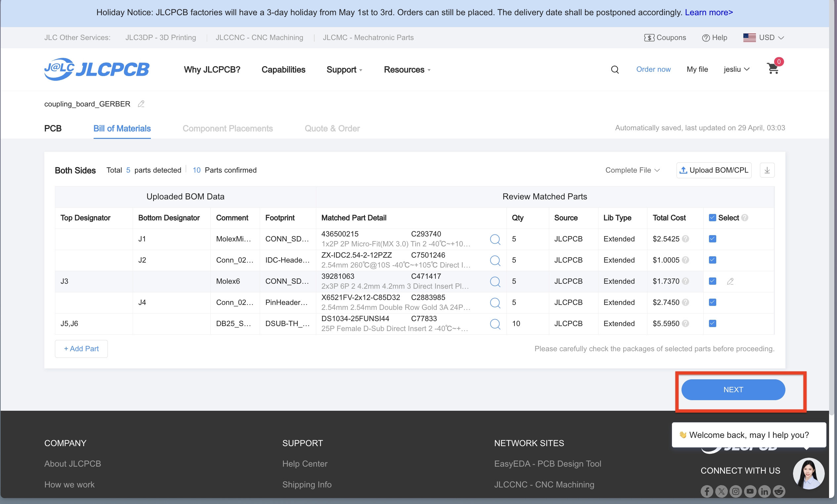Image resolution: width=837 pixels, height=504 pixels.
Task: Open the Complete File dropdown
Action: [x=633, y=170]
